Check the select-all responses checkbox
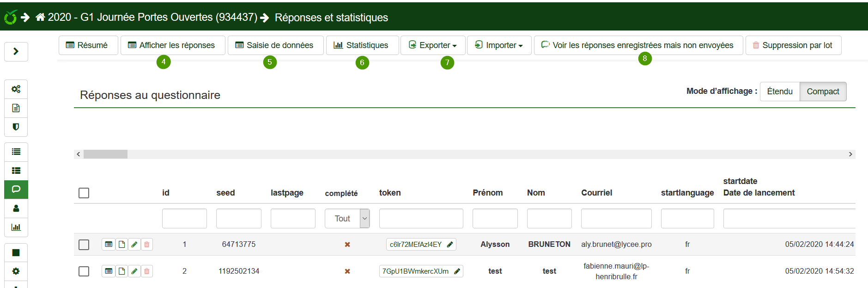The width and height of the screenshot is (868, 288). tap(84, 193)
